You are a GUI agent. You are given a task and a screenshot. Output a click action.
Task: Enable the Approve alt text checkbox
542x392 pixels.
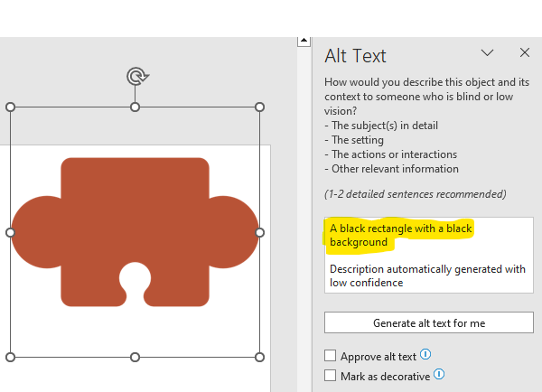[330, 355]
